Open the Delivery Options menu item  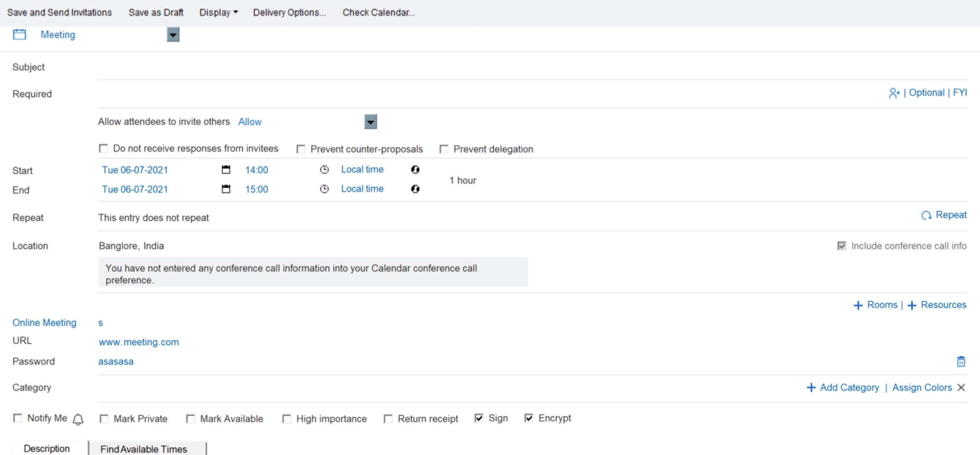tap(289, 12)
